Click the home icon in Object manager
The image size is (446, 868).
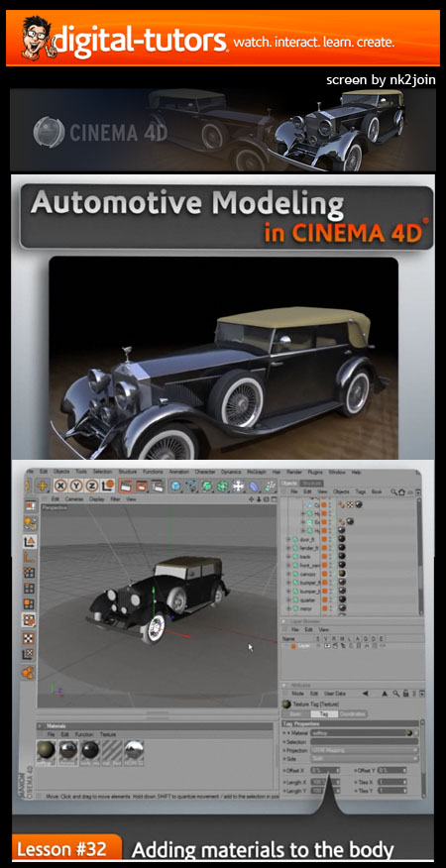pos(402,491)
